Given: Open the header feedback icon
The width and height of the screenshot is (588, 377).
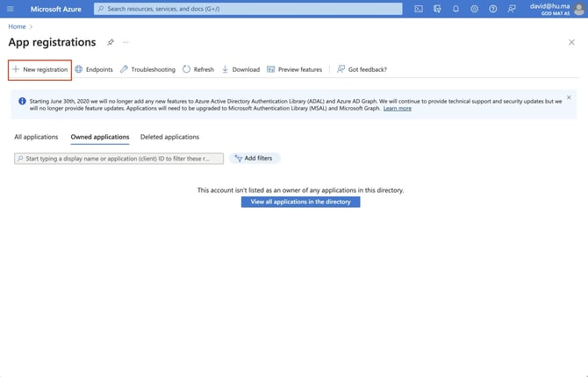Looking at the screenshot, I should pyautogui.click(x=512, y=9).
